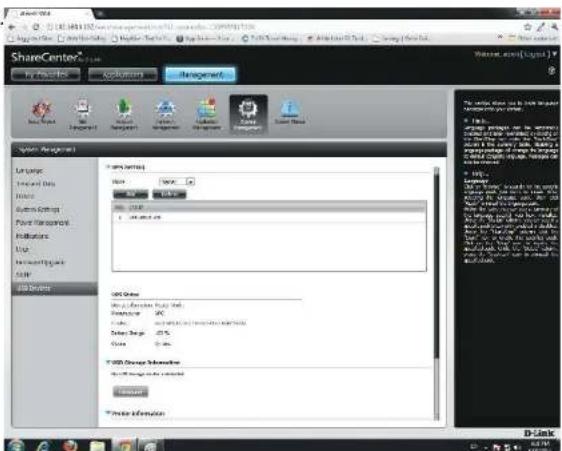
Task: Open the file explorer taskbar icon
Action: click(x=97, y=445)
